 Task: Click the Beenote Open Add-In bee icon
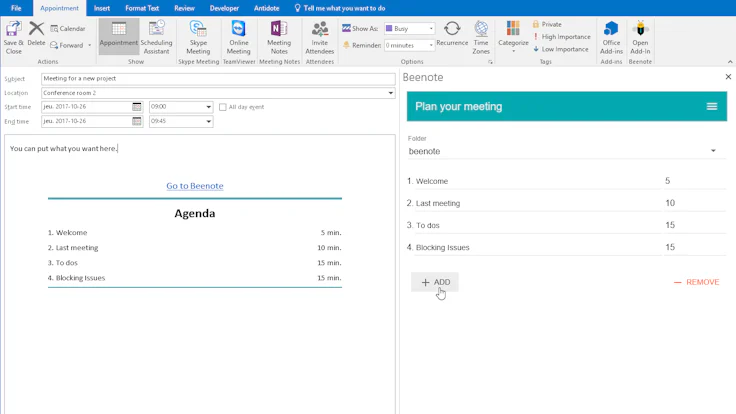coord(640,29)
